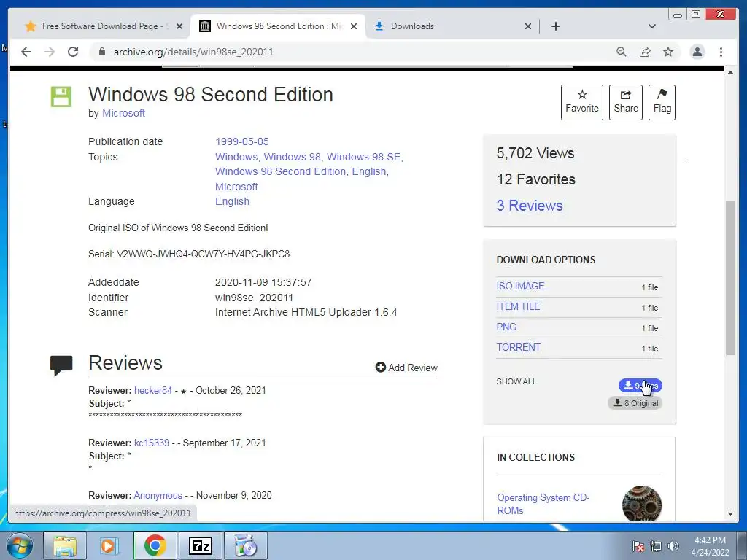
Task: Download the 8 Original files
Action: click(635, 403)
